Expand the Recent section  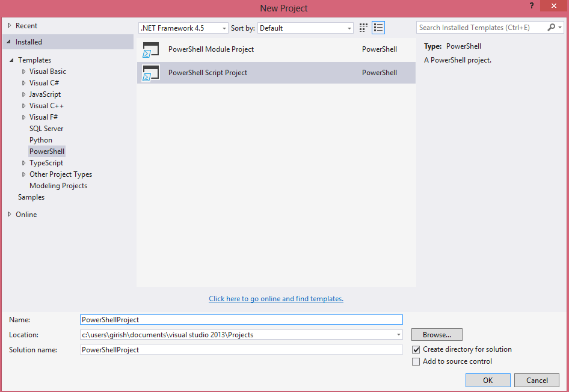point(10,26)
